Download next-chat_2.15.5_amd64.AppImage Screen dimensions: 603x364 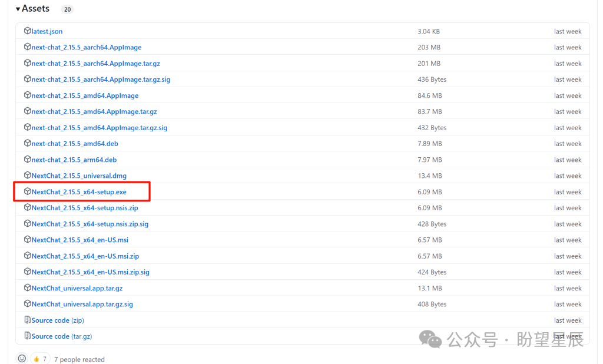[85, 95]
